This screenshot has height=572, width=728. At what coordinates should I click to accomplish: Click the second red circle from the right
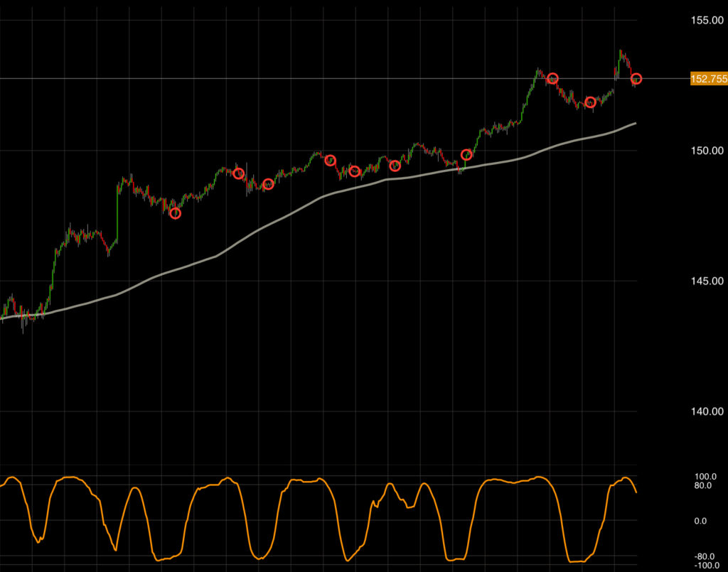[x=590, y=102]
